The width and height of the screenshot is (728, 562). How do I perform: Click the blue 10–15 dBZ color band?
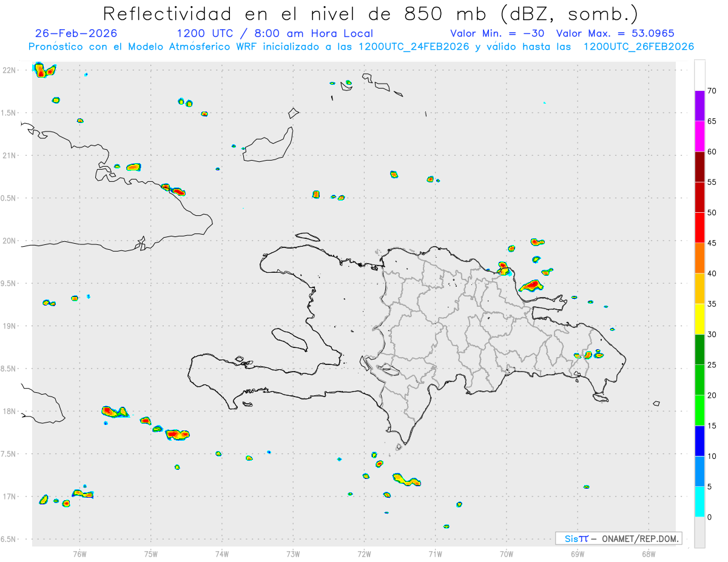pyautogui.click(x=699, y=441)
